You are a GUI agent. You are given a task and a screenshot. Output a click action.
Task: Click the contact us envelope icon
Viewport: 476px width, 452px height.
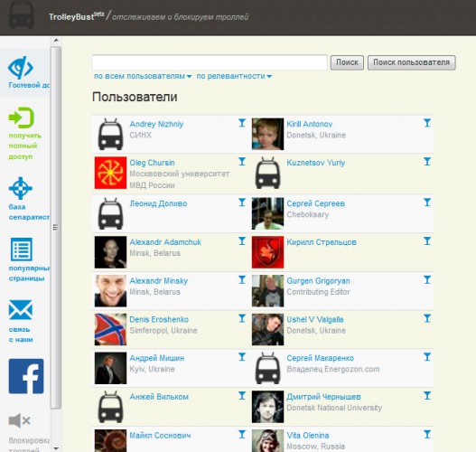coord(21,310)
